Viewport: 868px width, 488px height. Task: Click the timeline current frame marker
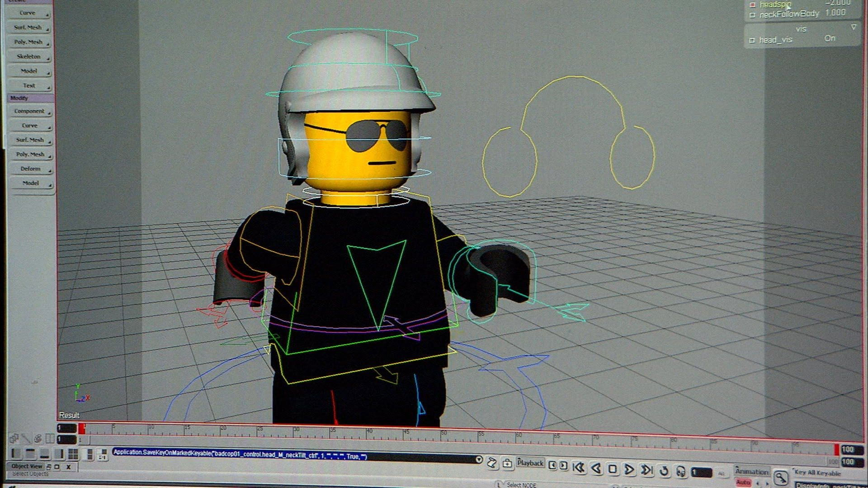coord(82,428)
